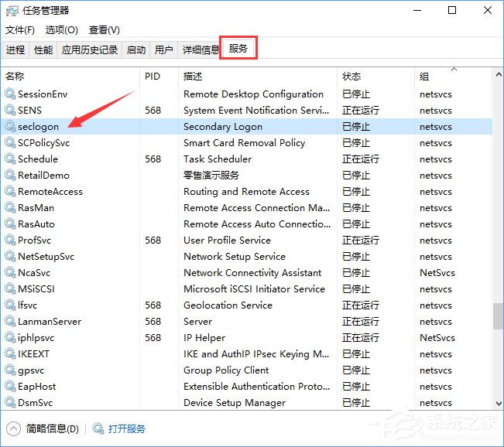504x447 pixels.
Task: Click the gear icon beside iphlpsvc
Action: coord(10,337)
